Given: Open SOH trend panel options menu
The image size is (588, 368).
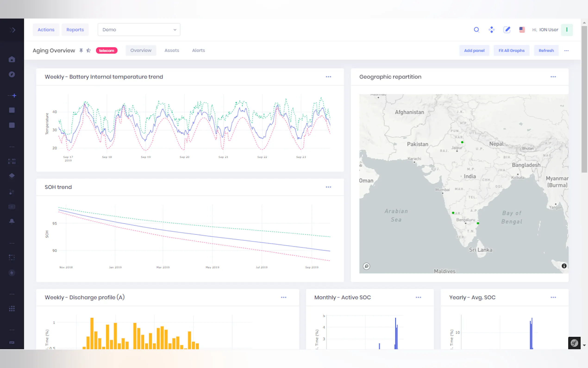Looking at the screenshot, I should [x=328, y=187].
